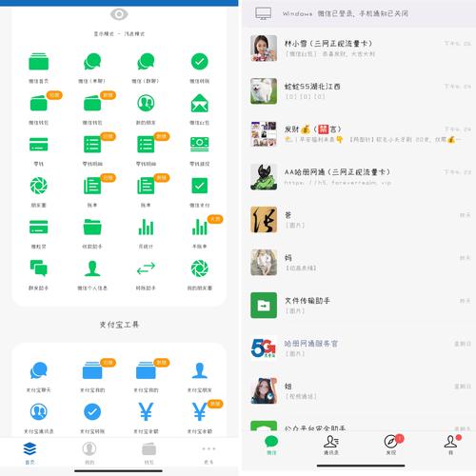476x476 pixels.
Task: Open the 转账助手 swap arrows icon
Action: [146, 268]
